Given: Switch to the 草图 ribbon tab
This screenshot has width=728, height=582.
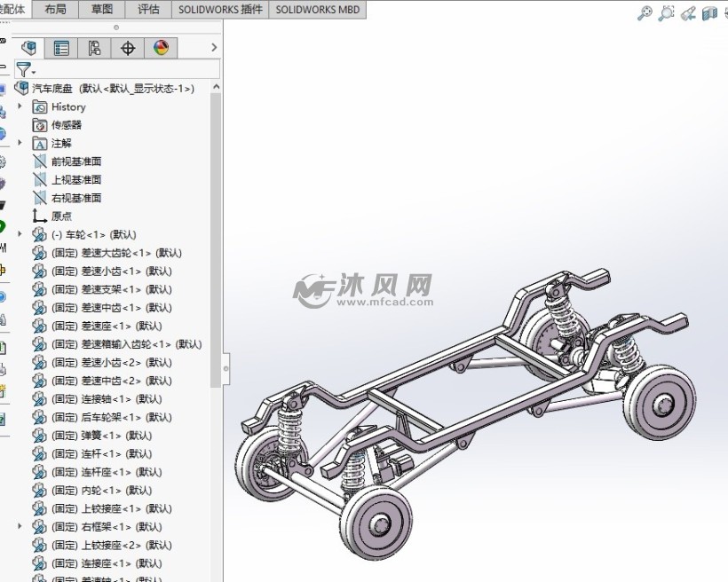Looking at the screenshot, I should point(102,9).
